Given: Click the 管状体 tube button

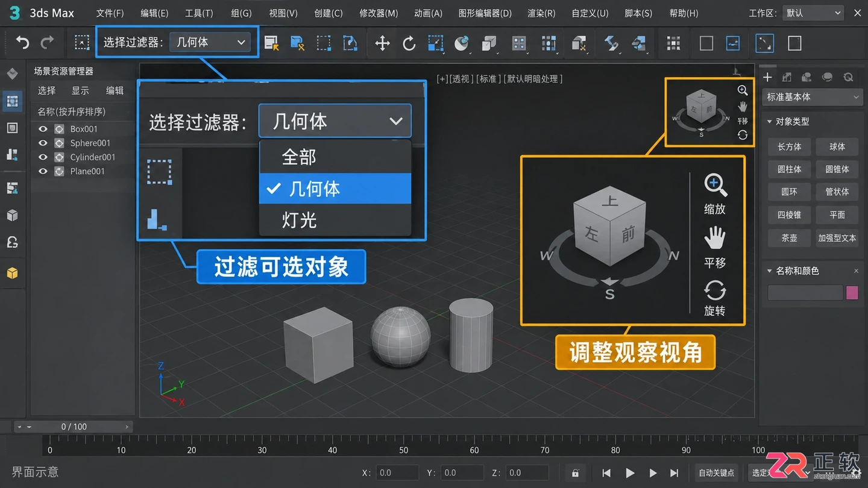Looking at the screenshot, I should click(x=837, y=192).
